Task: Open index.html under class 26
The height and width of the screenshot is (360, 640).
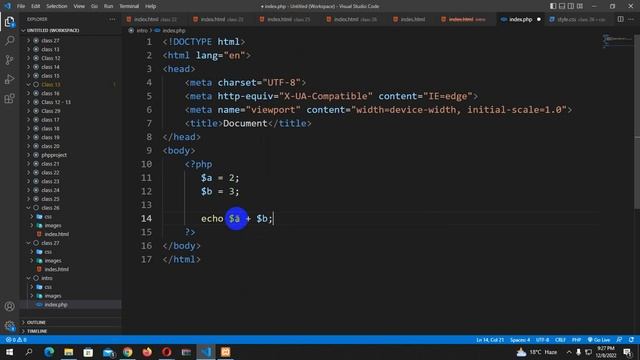Action: 57,234
